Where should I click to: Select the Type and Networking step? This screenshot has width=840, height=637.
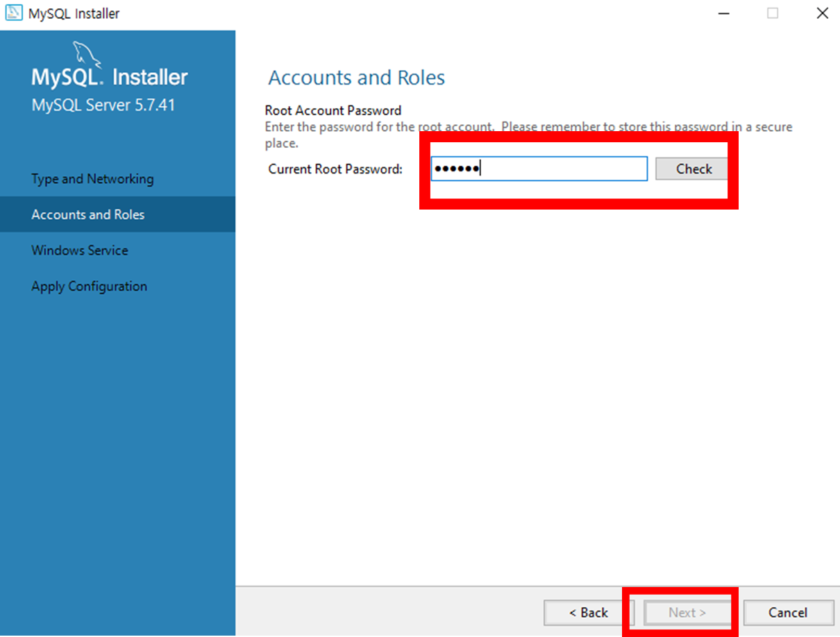118,179
